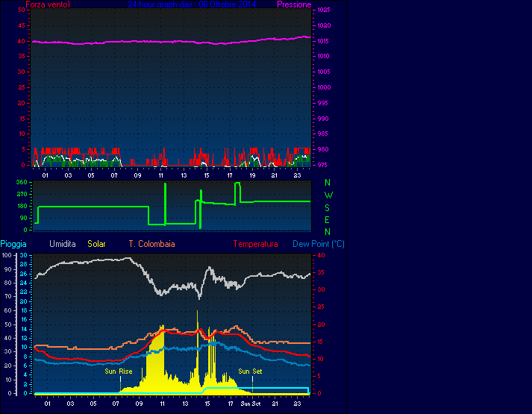Click the 'Dew Point (°C)' legend label
This screenshot has width=532, height=414.
click(319, 244)
